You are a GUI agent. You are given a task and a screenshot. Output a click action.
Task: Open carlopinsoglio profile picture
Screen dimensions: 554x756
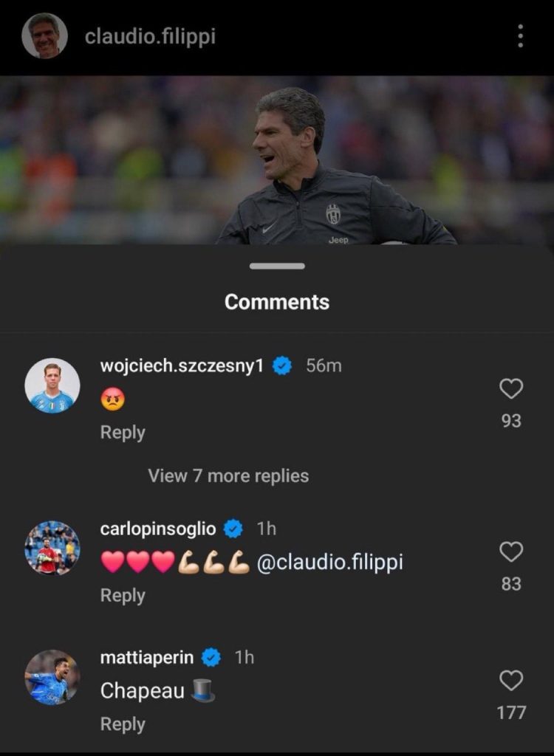pyautogui.click(x=52, y=548)
